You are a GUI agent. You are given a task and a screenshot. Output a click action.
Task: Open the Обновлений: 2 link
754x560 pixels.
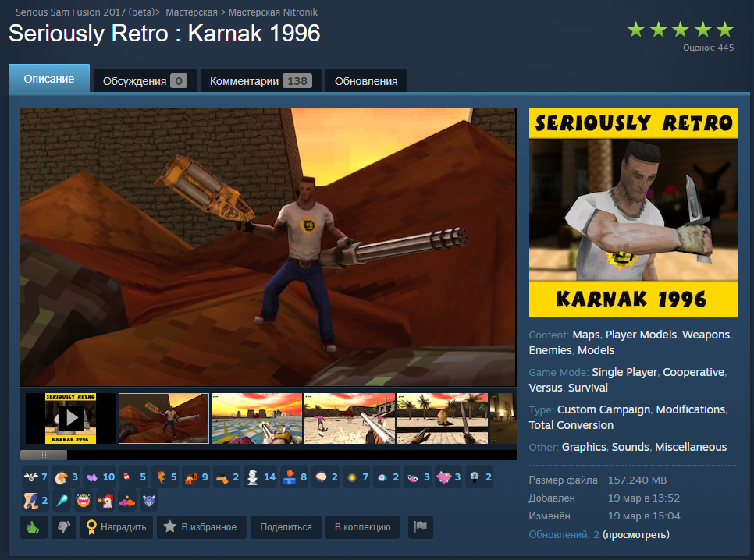coord(564,534)
